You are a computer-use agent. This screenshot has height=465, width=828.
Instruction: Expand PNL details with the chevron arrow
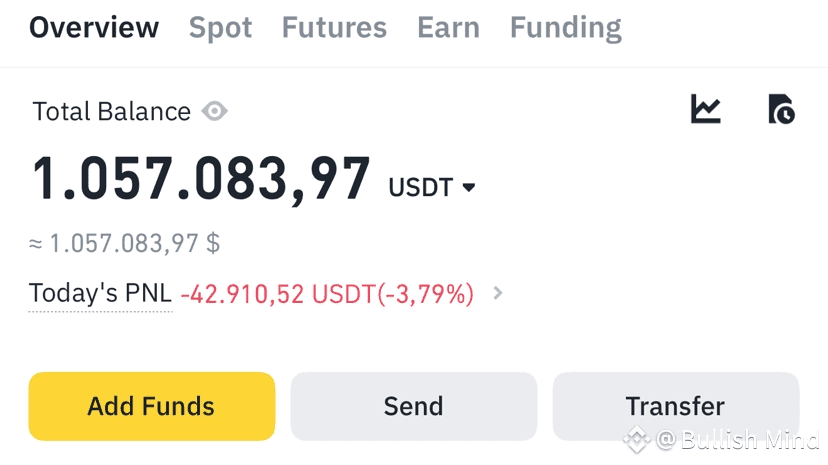click(498, 294)
